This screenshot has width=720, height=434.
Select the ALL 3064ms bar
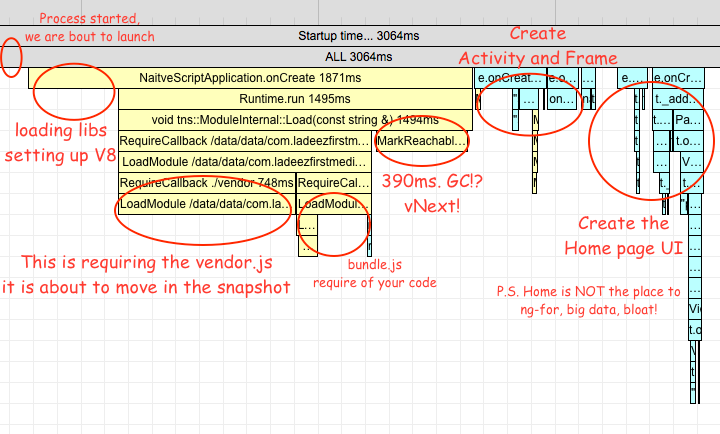pyautogui.click(x=360, y=57)
